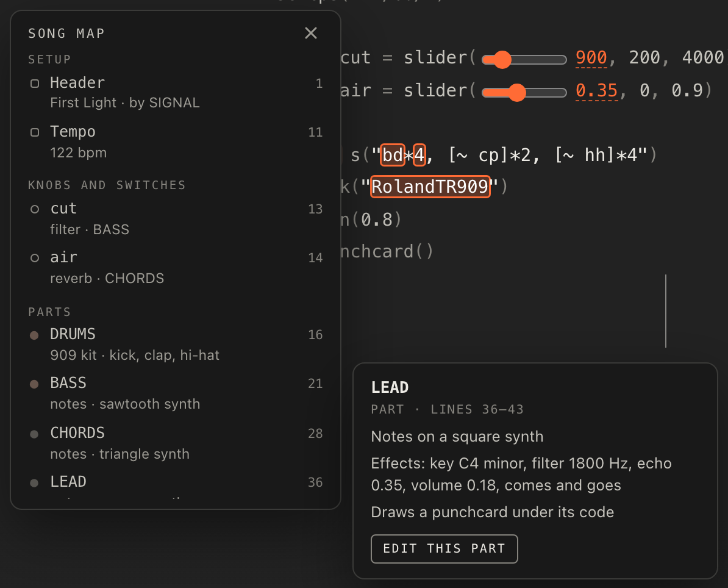Click '909 kit · kick, clap, hi-hat' text

135,356
